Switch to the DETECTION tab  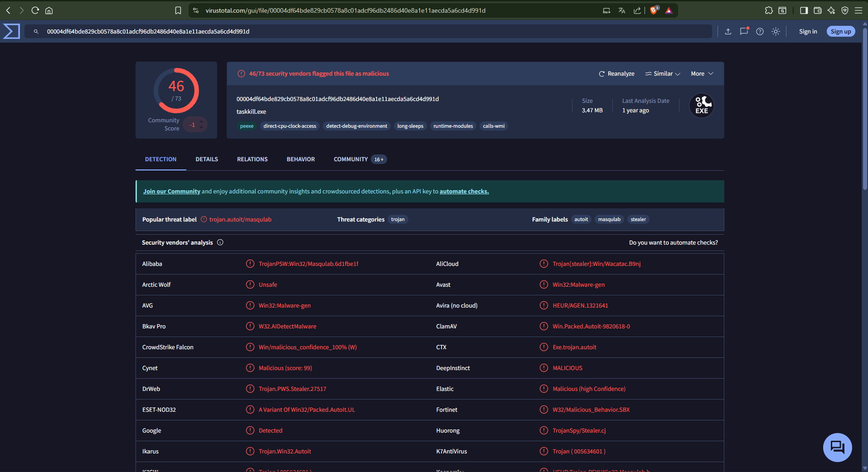point(161,159)
